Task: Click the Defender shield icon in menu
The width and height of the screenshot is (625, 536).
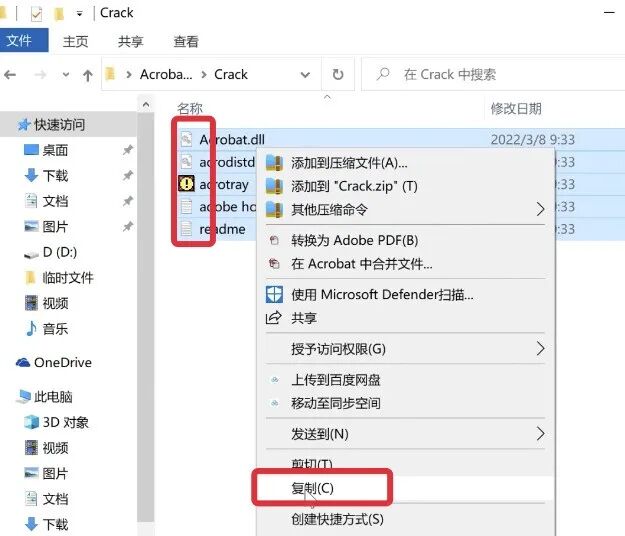Action: [274, 295]
